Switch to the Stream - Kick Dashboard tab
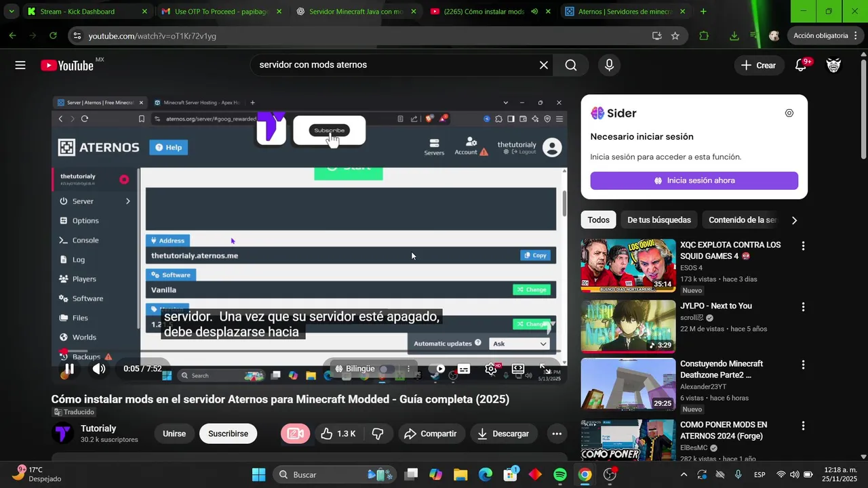This screenshot has width=868, height=488. pos(87,12)
